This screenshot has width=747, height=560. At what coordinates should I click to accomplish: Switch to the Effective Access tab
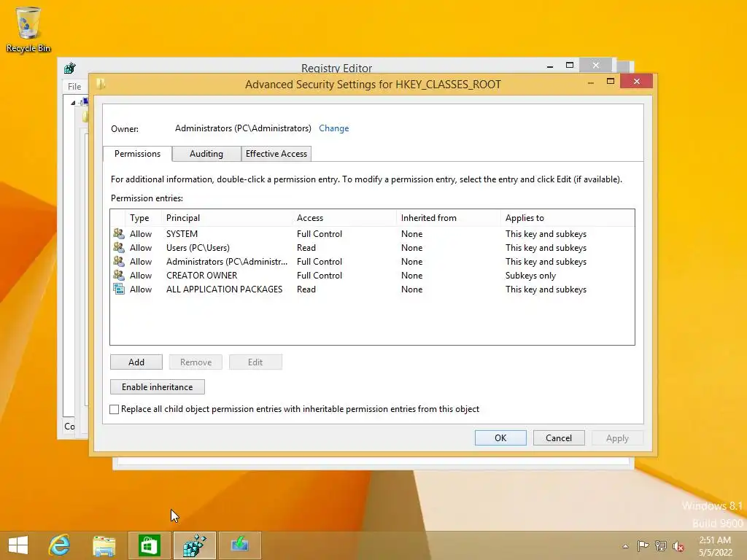276,154
